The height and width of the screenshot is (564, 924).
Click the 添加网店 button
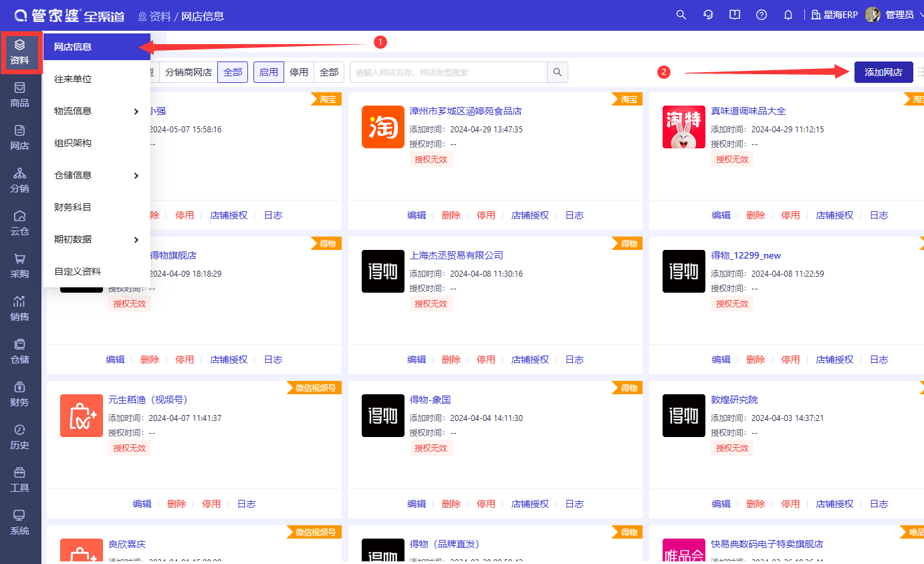click(883, 72)
